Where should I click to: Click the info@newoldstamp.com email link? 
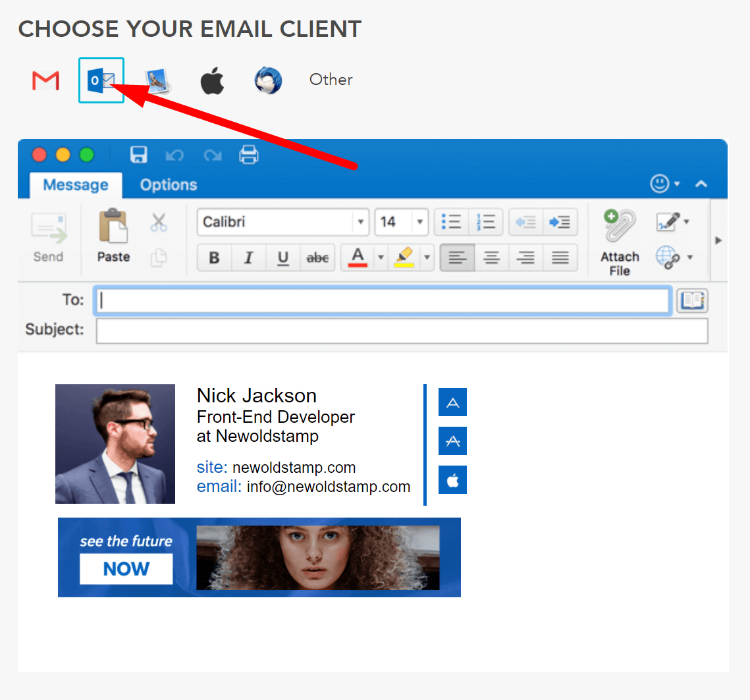(328, 487)
